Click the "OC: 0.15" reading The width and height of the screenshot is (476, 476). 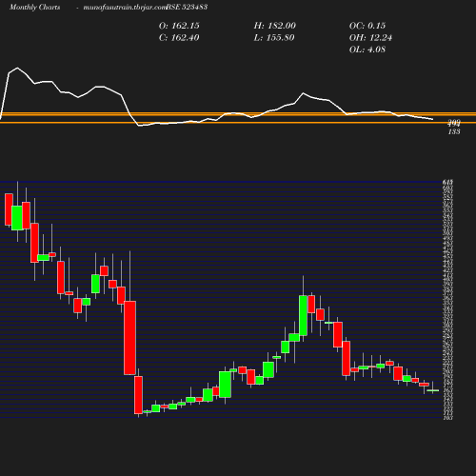[367, 26]
